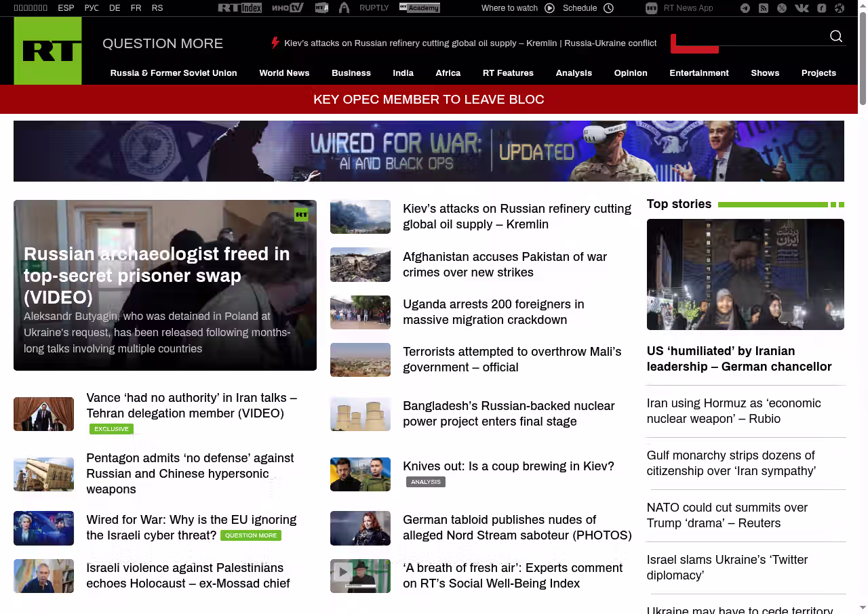Screen dimensions: 868x614
Task: Open the RUPTLY partner site link
Action: click(x=374, y=8)
